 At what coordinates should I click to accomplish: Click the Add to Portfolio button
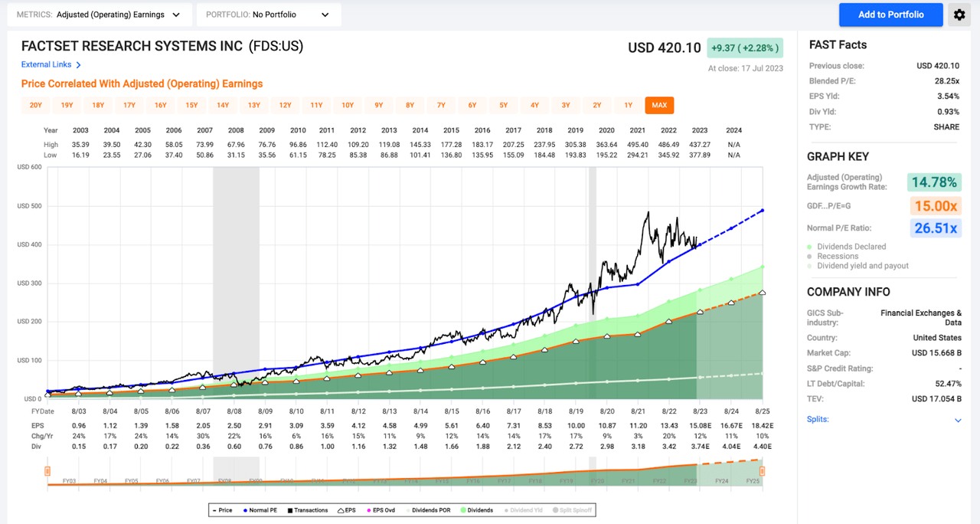[x=890, y=15]
